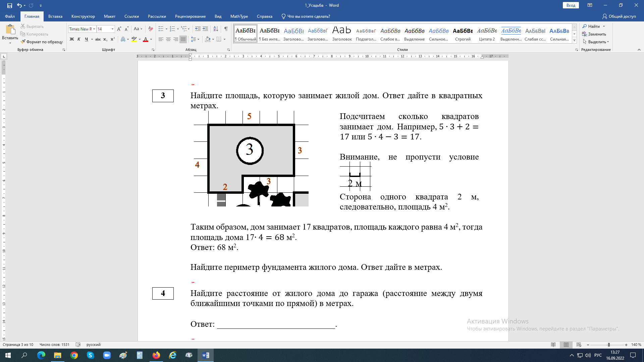
Task: Click the Format Painter (Формат по образцу)
Action: 42,42
